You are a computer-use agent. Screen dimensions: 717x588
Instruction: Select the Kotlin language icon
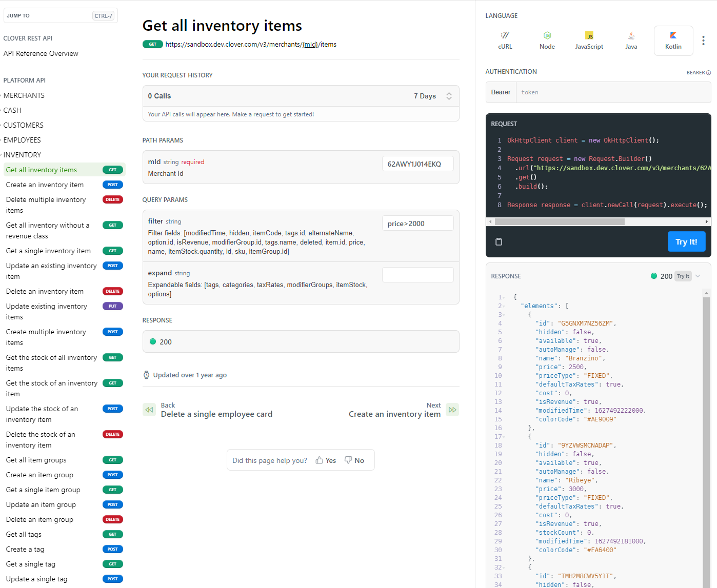tap(673, 35)
